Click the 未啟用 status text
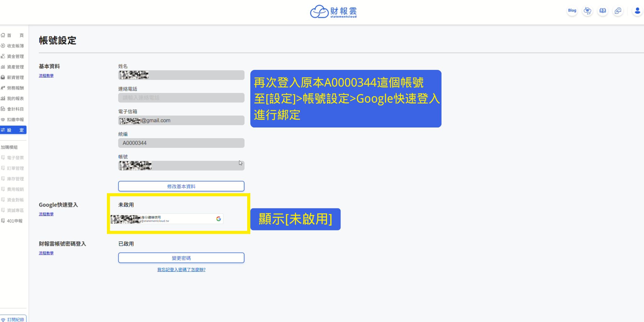 (126, 205)
